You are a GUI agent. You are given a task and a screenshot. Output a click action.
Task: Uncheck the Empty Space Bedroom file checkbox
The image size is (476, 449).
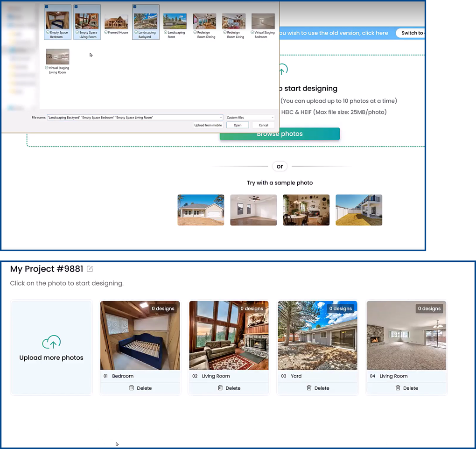point(47,7)
